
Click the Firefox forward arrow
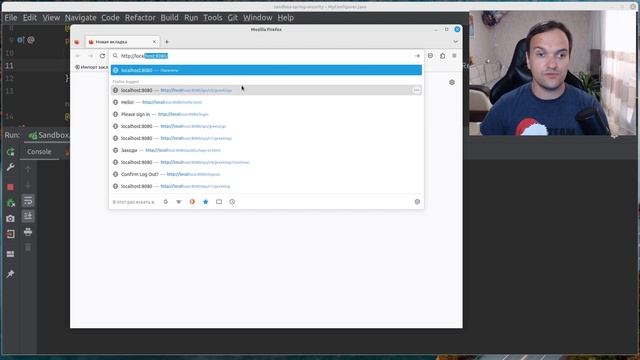[90, 56]
